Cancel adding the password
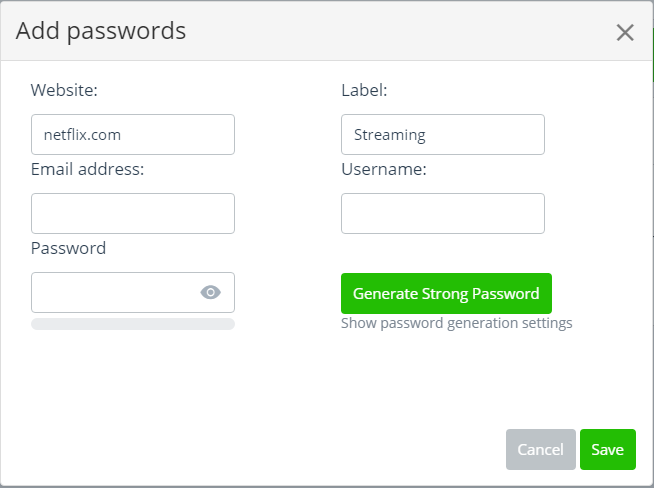Viewport: 654px width, 488px height. tap(540, 450)
